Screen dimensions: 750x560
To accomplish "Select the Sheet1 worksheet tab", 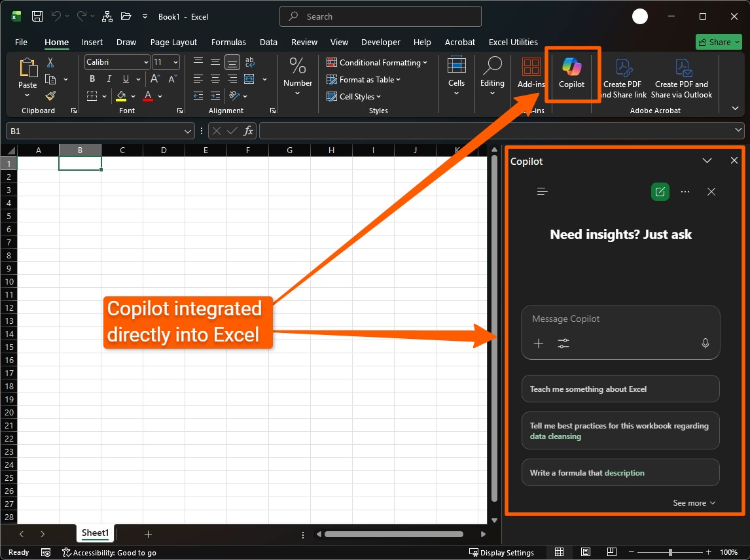I will coord(95,533).
